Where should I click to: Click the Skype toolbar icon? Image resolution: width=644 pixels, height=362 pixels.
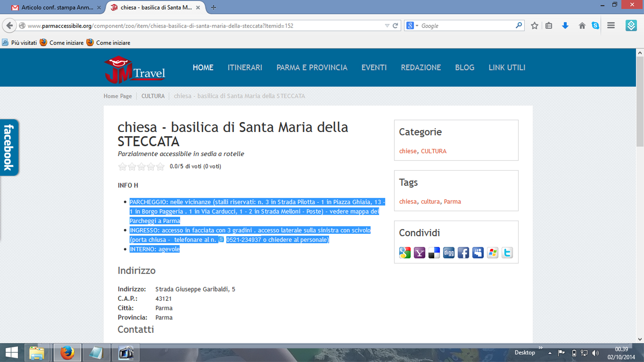(x=595, y=26)
